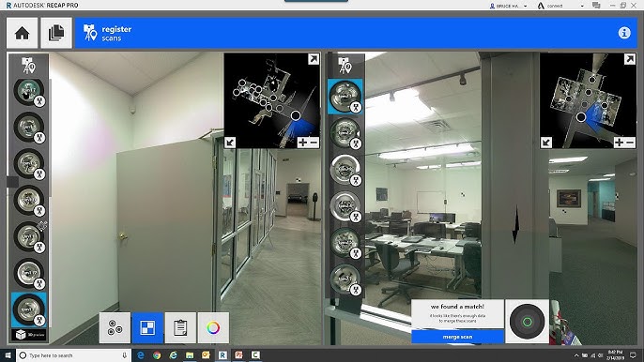This screenshot has width=644, height=362.
Task: Expand the left minimap to full view
Action: click(314, 59)
